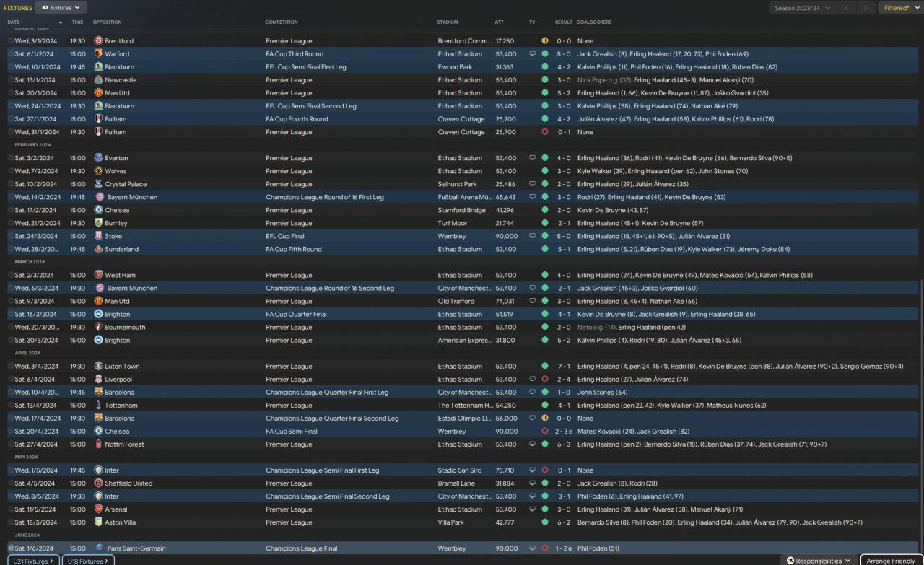Tick the select circle for Everton 3/2/2024 fixture
Image resolution: width=924 pixels, height=565 pixels.
tap(11, 158)
